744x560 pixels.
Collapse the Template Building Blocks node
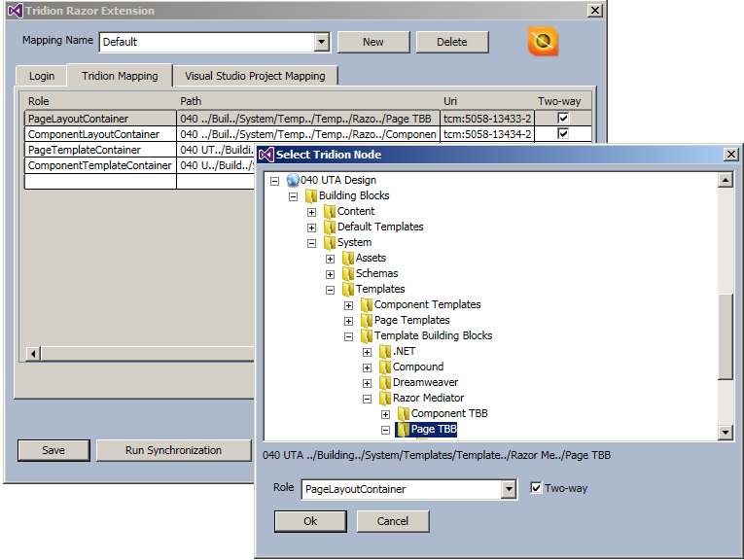pos(349,336)
